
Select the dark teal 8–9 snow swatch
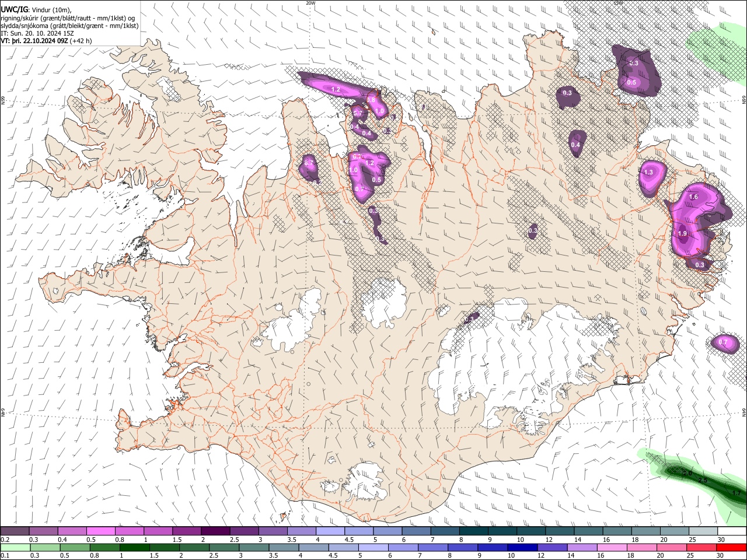473,531
